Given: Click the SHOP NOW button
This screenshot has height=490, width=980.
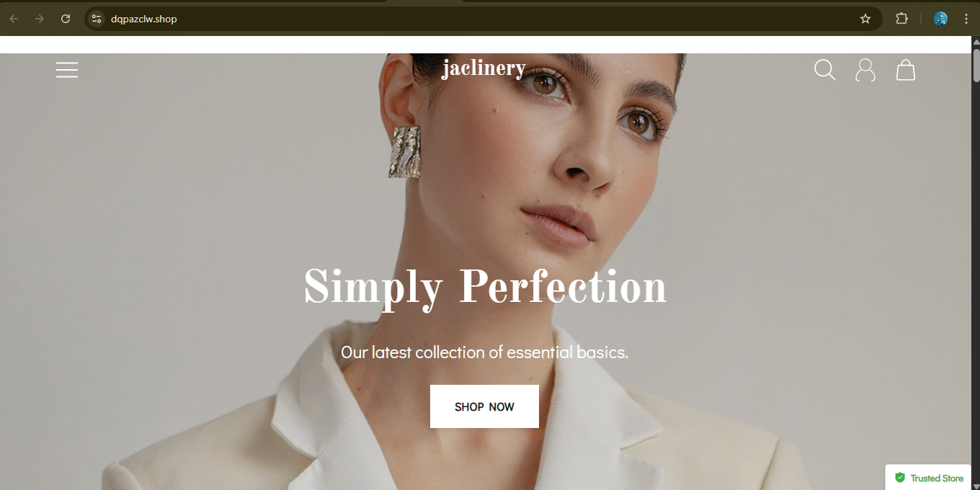Looking at the screenshot, I should click(x=484, y=406).
